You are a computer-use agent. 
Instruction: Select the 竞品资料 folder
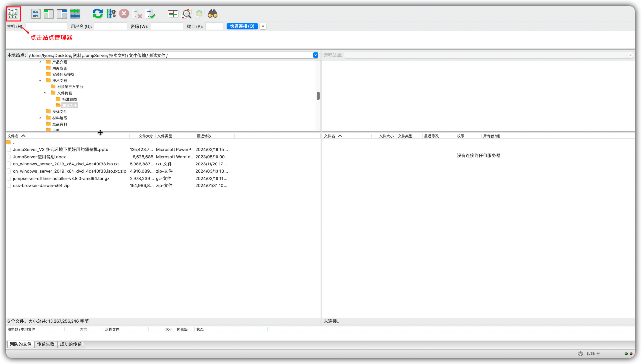(x=59, y=124)
